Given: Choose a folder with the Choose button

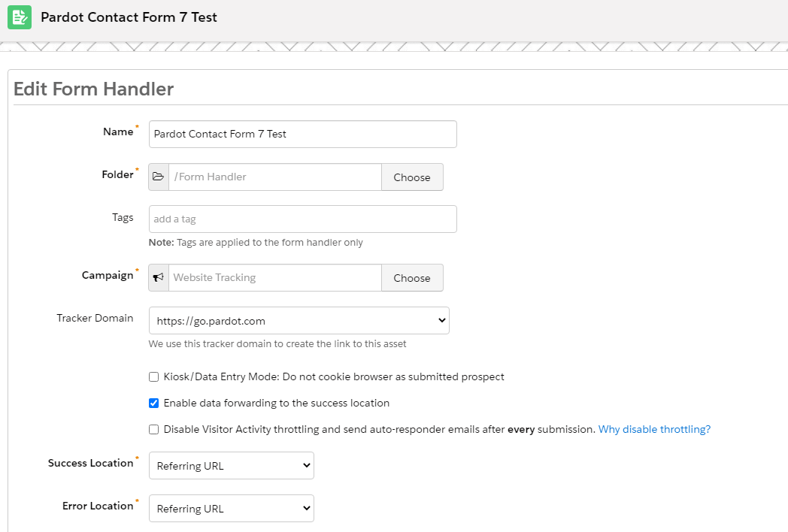Looking at the screenshot, I should click(412, 177).
